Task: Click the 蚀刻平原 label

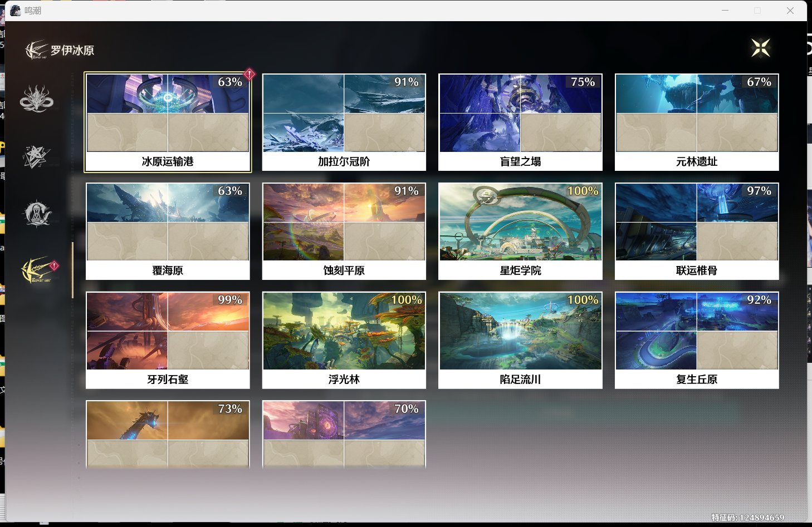Action: coord(344,270)
